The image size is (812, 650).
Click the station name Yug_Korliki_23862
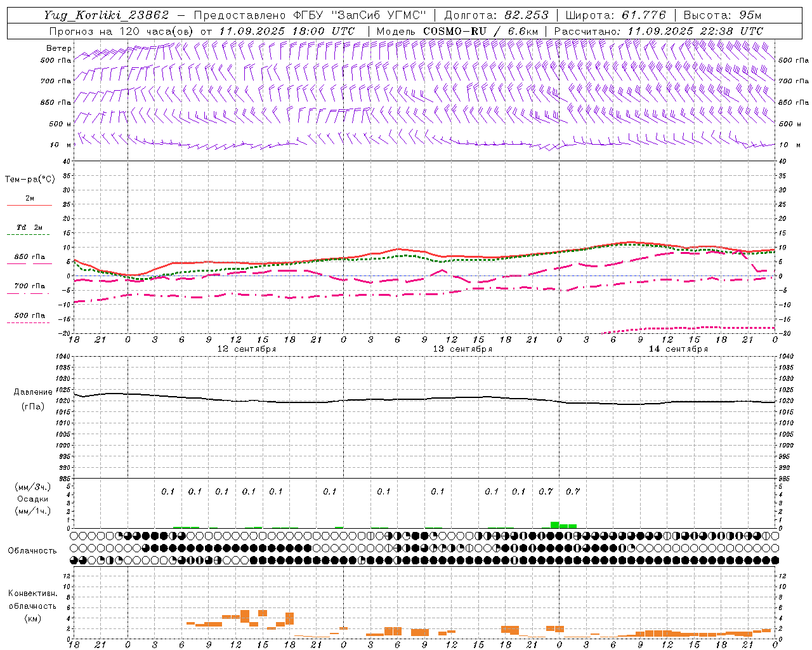pos(106,15)
